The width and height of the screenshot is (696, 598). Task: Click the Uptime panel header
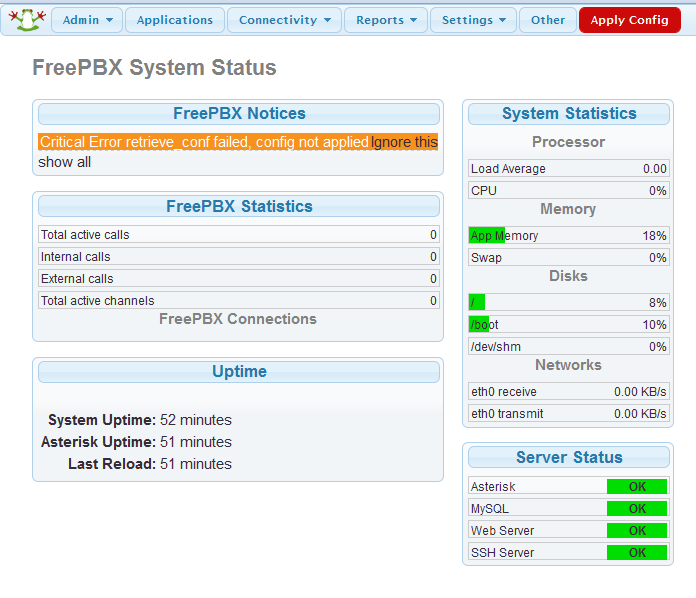click(239, 372)
